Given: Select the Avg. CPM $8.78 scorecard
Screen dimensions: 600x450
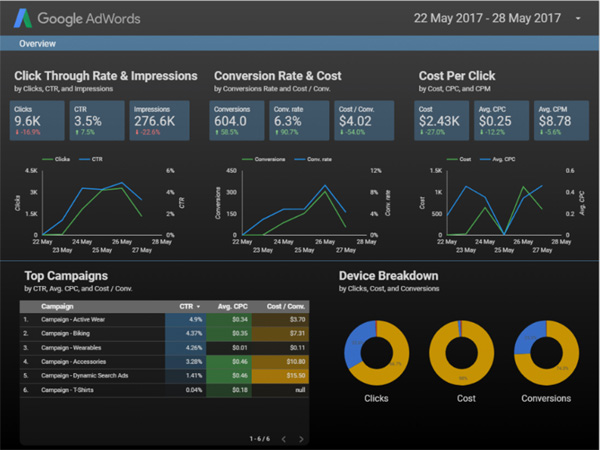Looking at the screenshot, I should pyautogui.click(x=561, y=121).
